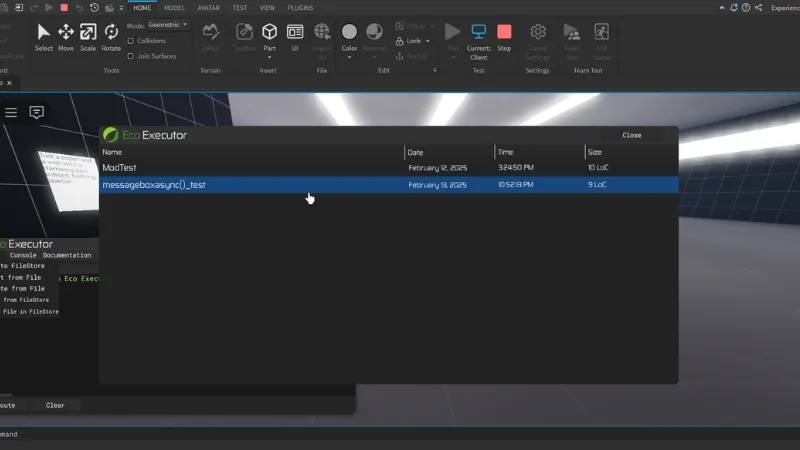Image resolution: width=800 pixels, height=450 pixels.
Task: Click the Lock tool icon
Action: [399, 41]
